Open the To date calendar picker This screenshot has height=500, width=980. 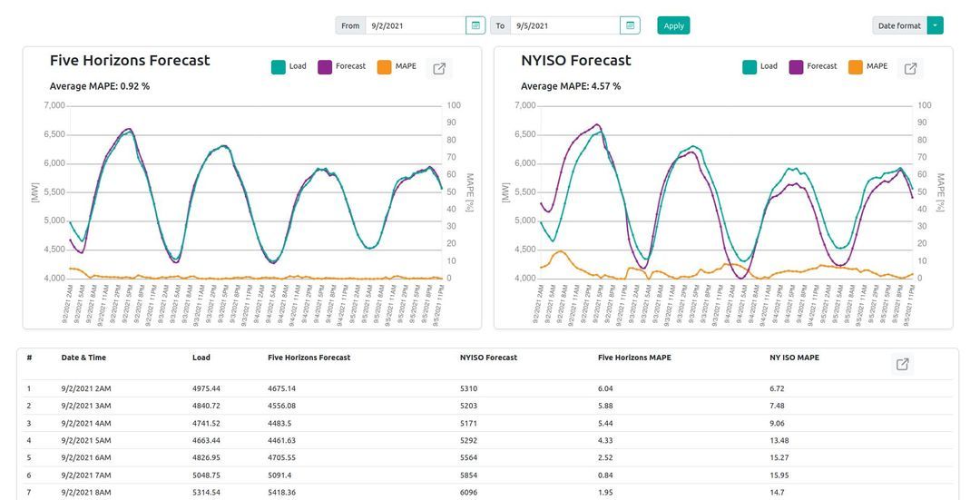tap(630, 25)
